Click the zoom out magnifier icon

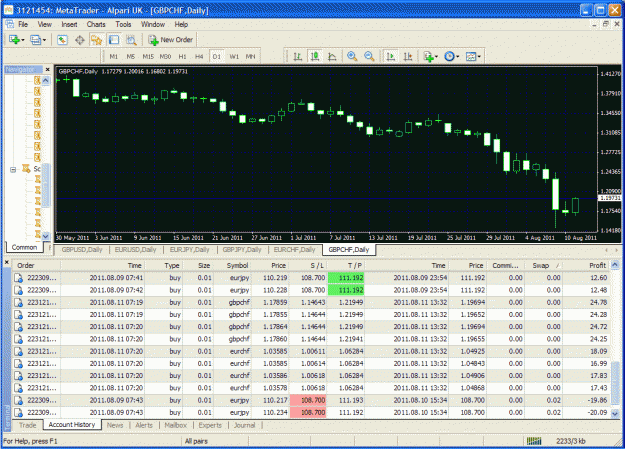click(369, 57)
